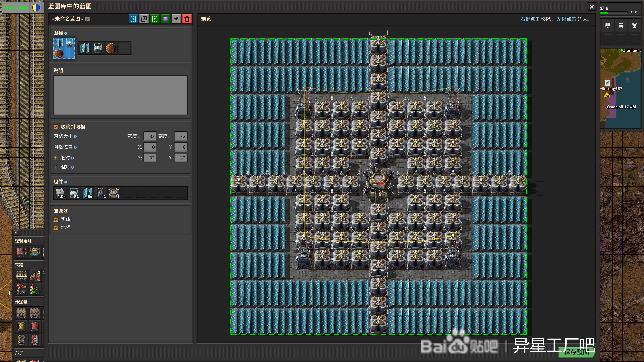This screenshot has width=644, height=362.
Task: Click the large blue blueprint icon thumbnail
Action: pyautogui.click(x=64, y=48)
